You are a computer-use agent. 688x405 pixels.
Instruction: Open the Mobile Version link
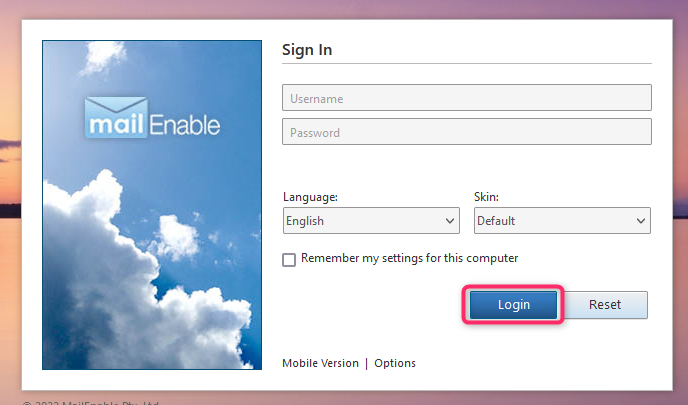pos(320,363)
